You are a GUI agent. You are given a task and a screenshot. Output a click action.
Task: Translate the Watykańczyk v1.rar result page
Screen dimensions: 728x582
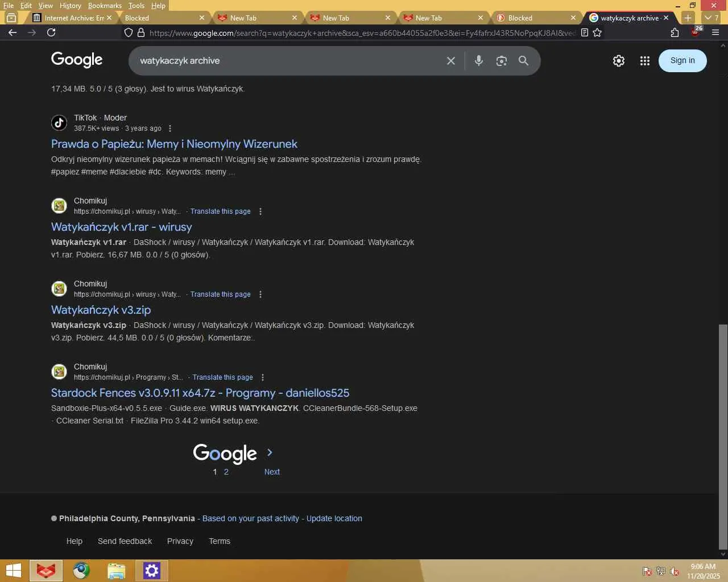pos(221,211)
